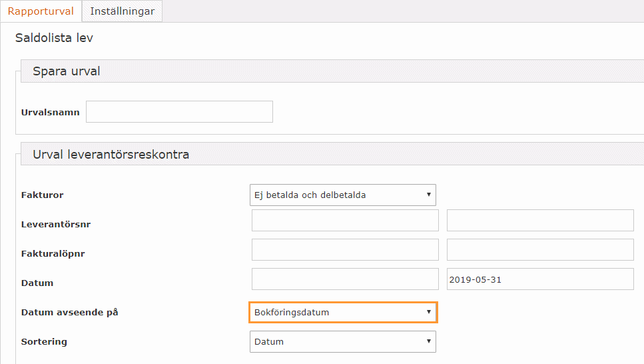
Task: Click the Spara urval section header
Action: 332,71
